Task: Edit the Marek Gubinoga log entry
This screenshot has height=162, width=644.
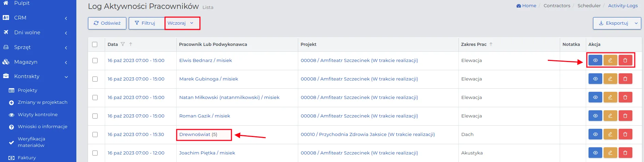Action: click(610, 79)
